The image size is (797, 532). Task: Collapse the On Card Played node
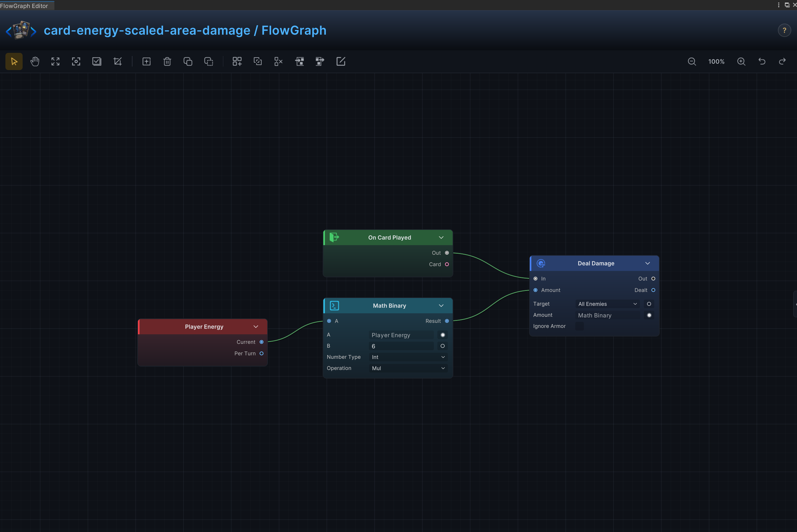441,238
